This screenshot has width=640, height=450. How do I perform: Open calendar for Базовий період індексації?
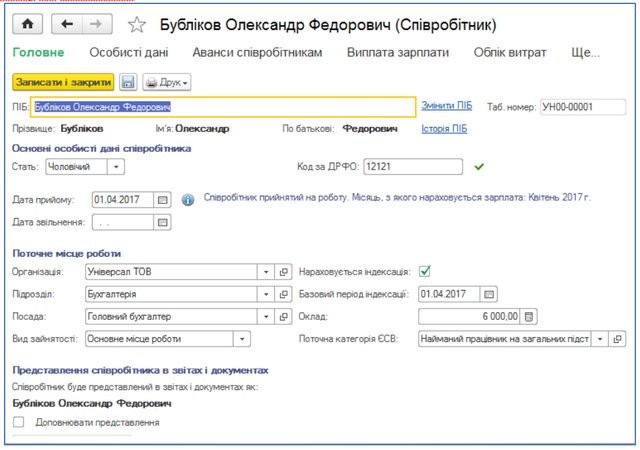coord(488,294)
